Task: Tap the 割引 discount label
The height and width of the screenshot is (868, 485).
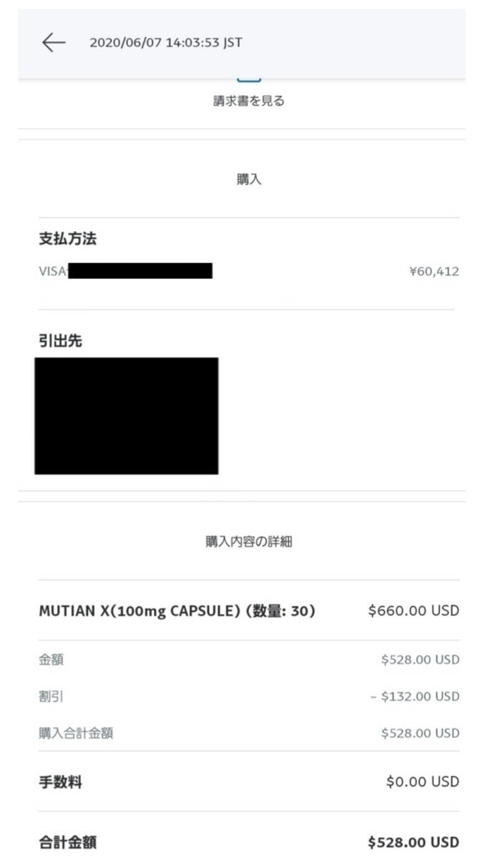Action: pyautogui.click(x=51, y=696)
